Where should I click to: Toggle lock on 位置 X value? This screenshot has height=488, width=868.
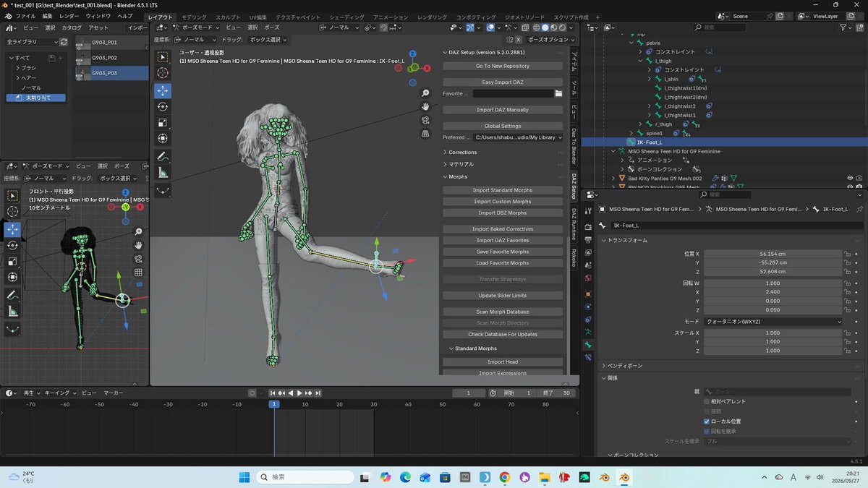[x=847, y=254]
